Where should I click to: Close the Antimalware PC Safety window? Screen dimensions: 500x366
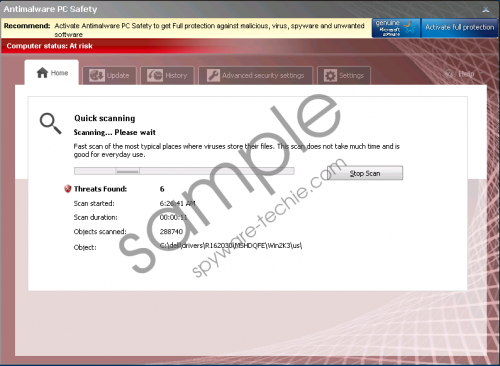486,9
